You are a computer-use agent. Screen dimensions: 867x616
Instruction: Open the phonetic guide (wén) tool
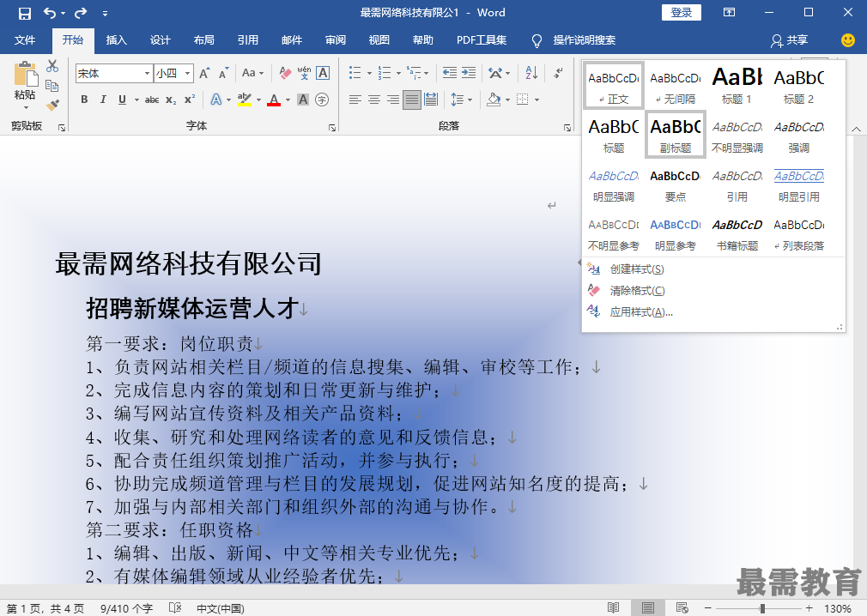(x=304, y=73)
